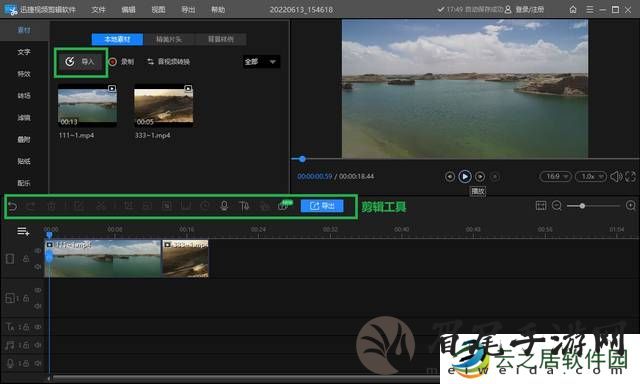
Task: Select the crop tool in editing toolbar
Action: [128, 206]
